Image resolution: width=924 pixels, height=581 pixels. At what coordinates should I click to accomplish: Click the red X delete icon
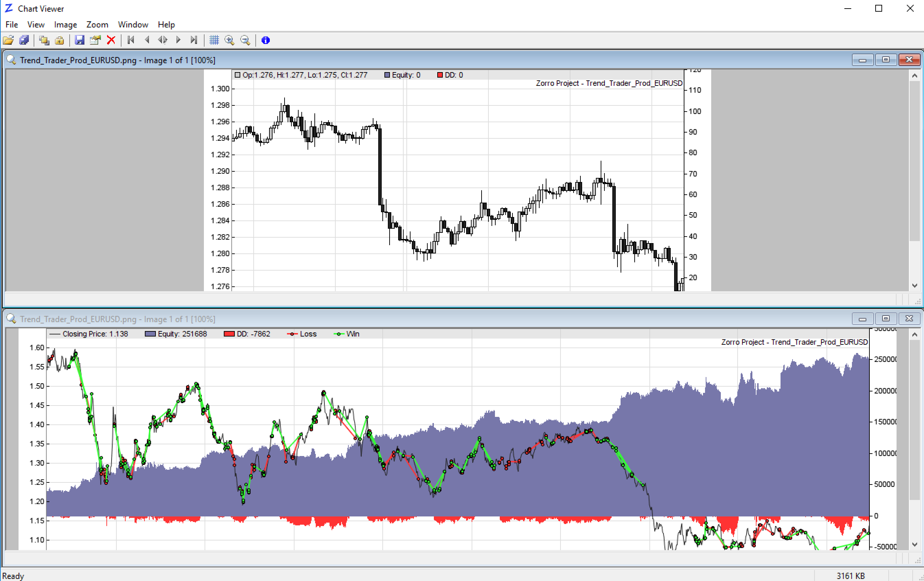111,40
